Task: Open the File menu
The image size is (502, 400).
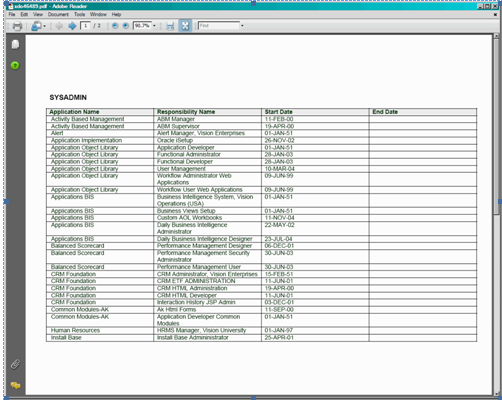Action: 12,14
